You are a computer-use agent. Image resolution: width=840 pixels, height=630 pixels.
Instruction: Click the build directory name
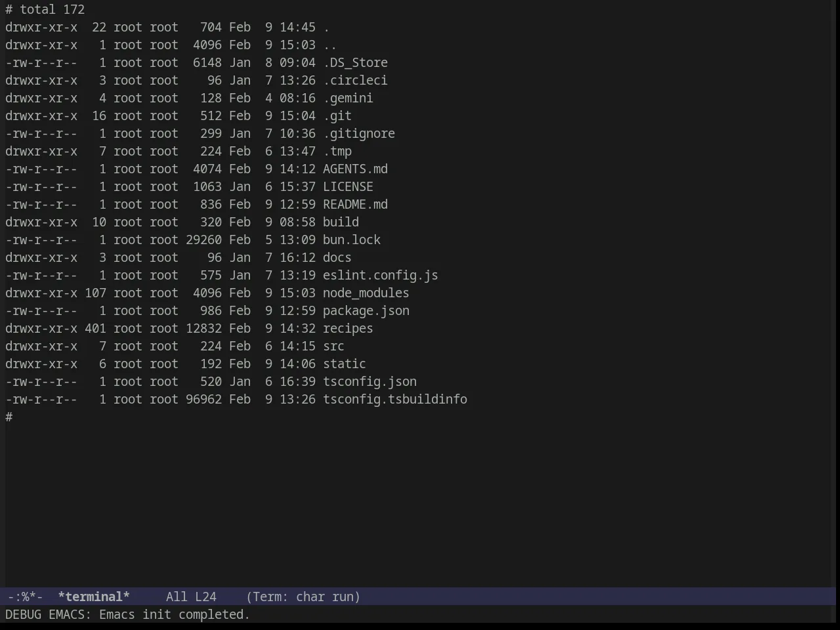pyautogui.click(x=341, y=222)
